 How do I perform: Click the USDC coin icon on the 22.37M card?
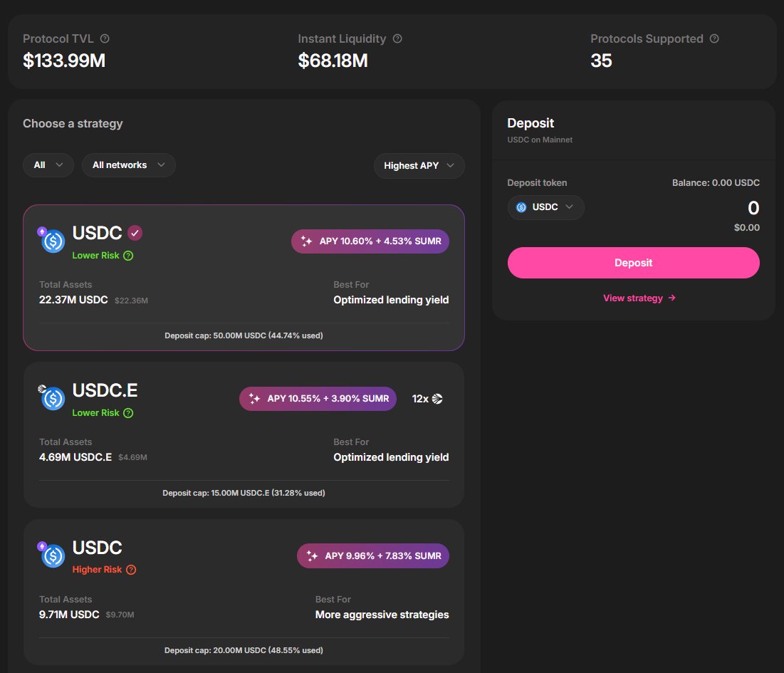point(52,241)
